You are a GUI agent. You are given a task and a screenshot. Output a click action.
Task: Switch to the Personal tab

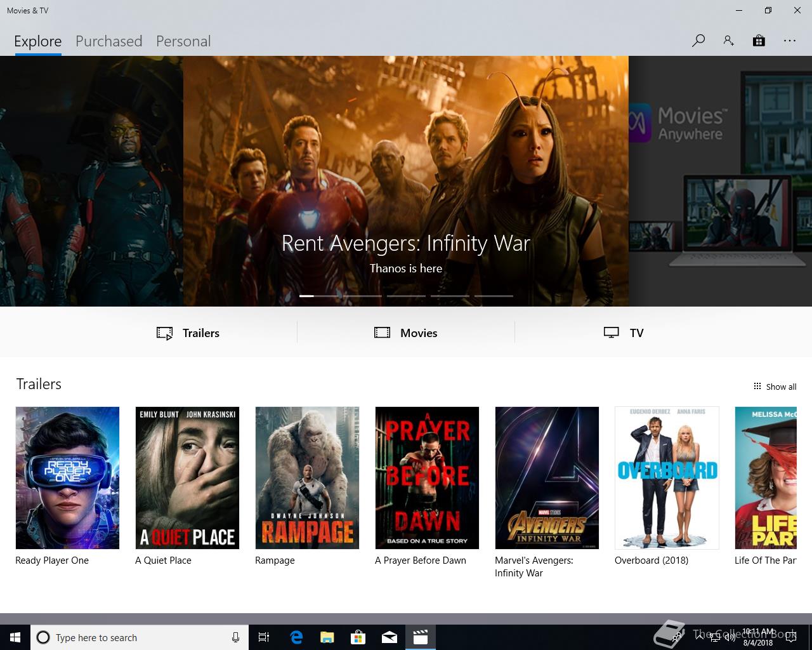183,41
